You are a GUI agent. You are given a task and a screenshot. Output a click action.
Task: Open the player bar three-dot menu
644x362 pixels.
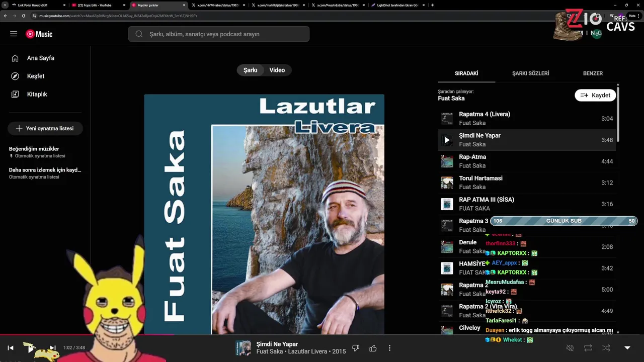(389, 348)
